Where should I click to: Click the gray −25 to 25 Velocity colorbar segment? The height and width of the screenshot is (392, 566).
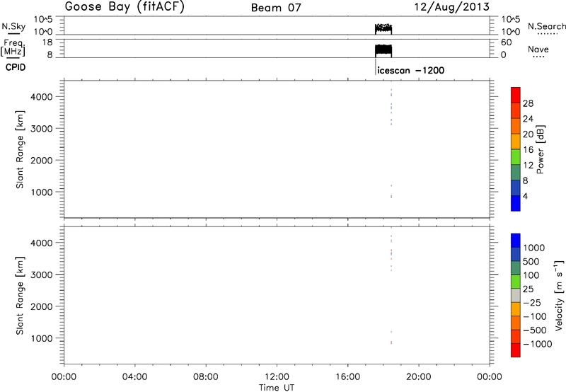[516, 295]
